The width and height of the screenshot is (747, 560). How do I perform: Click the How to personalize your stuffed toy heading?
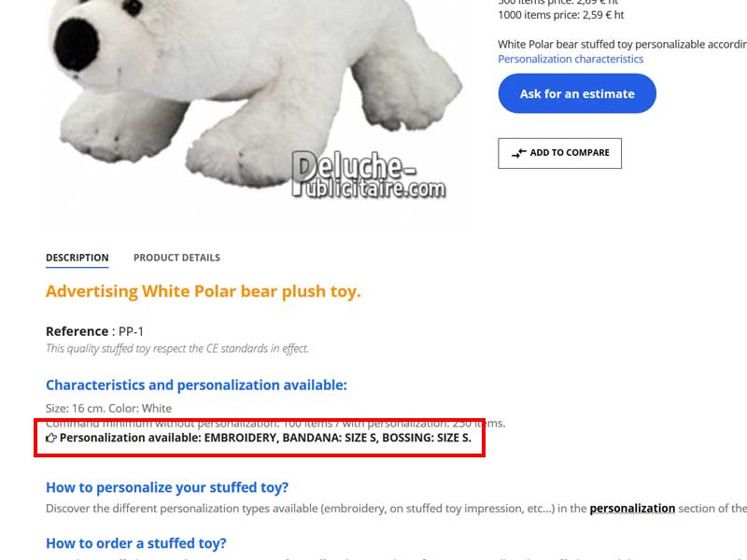[x=167, y=487]
